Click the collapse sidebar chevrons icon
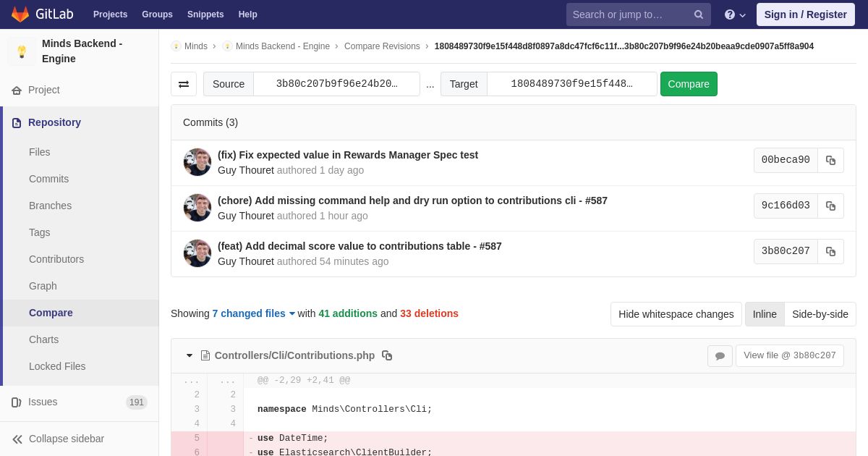 pyautogui.click(x=17, y=439)
